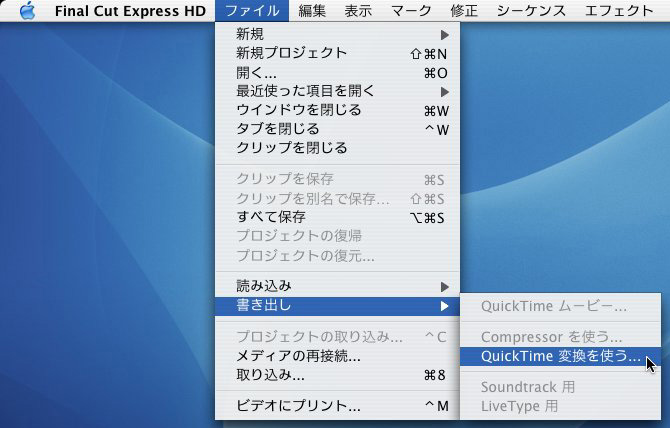670x428 pixels.
Task: Open the Final Cut Express HD menu
Action: (x=129, y=11)
